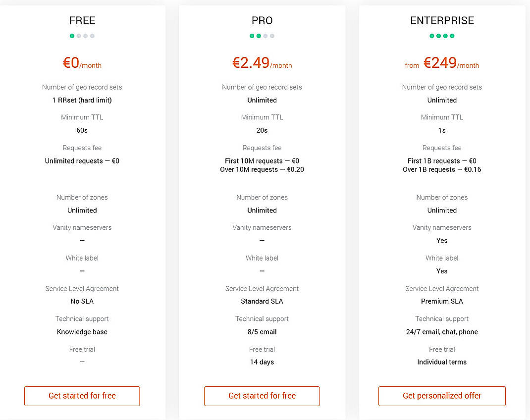Click Get started for free under FREE plan
Viewport: 530px width, 420px height.
point(82,396)
